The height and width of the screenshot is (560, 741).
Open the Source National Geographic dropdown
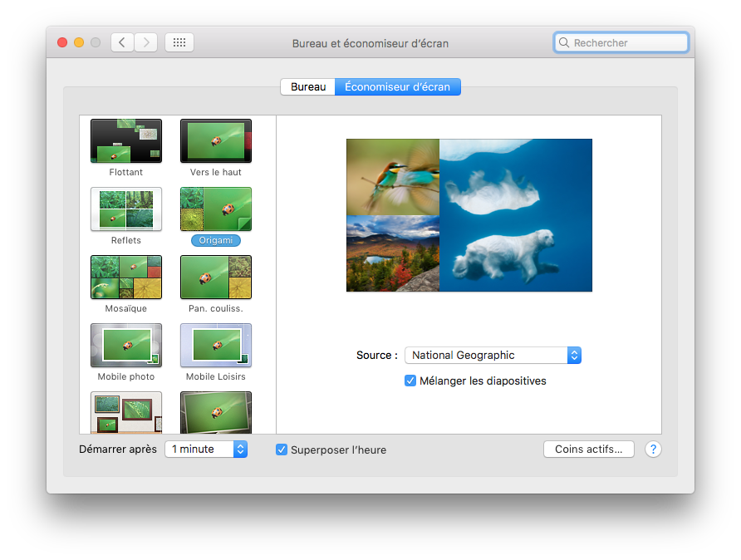pyautogui.click(x=493, y=356)
